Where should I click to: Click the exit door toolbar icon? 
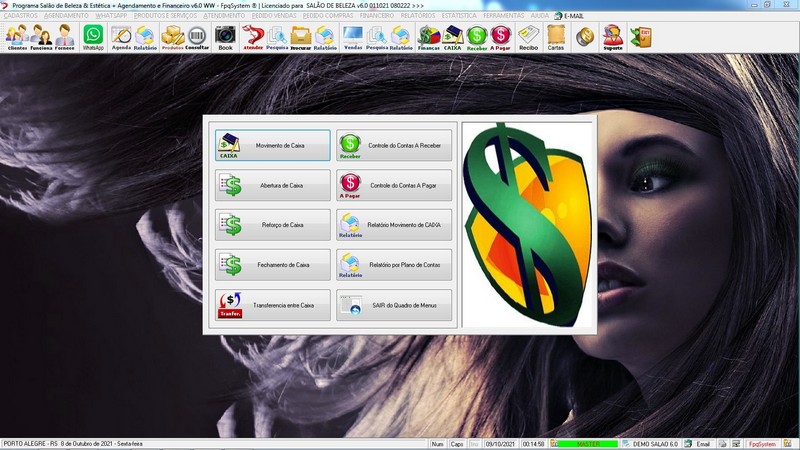(640, 38)
